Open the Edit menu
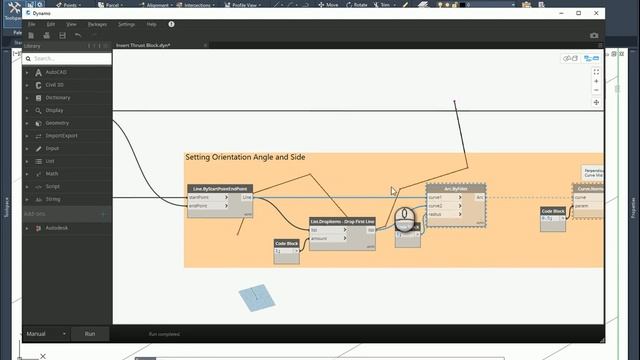The height and width of the screenshot is (360, 640). [x=51, y=24]
